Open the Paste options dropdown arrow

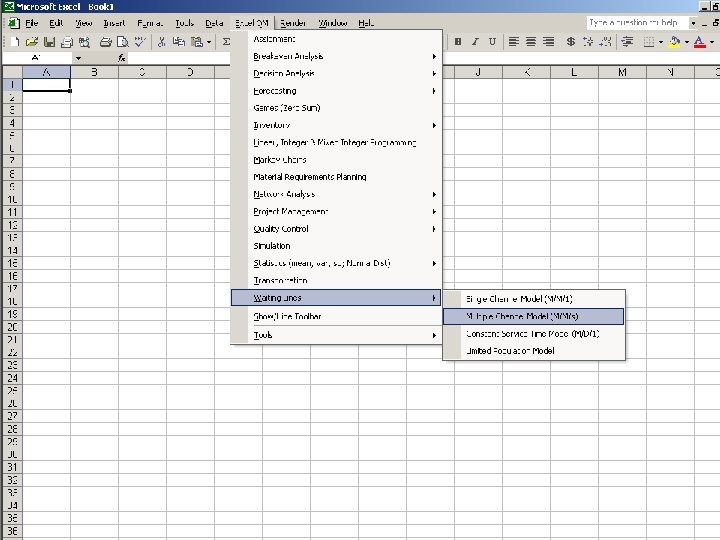pos(209,42)
